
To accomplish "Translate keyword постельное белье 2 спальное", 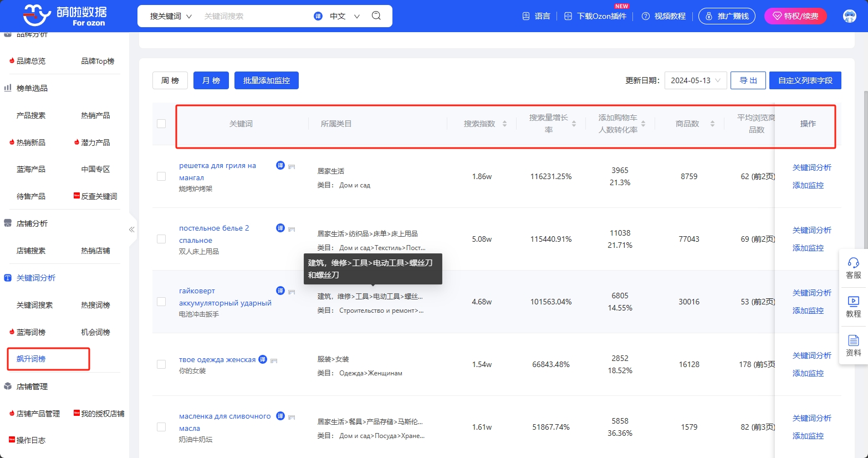I will 280,228.
